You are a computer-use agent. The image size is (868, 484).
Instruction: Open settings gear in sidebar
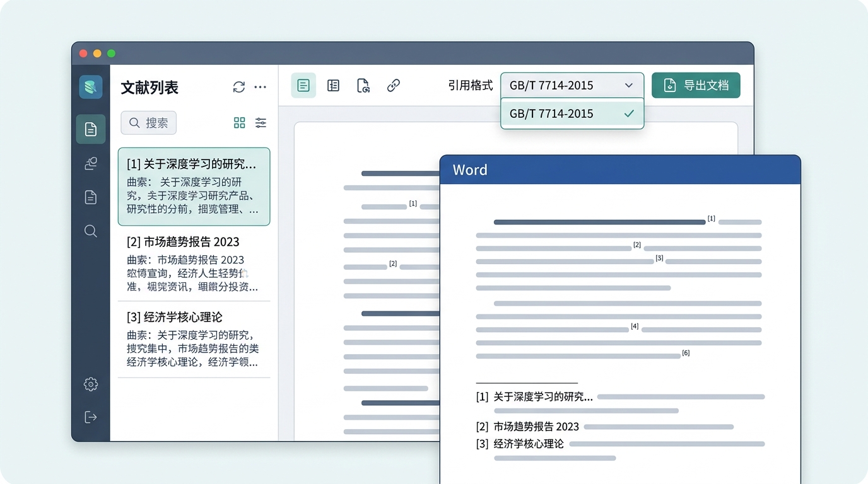pos(91,384)
